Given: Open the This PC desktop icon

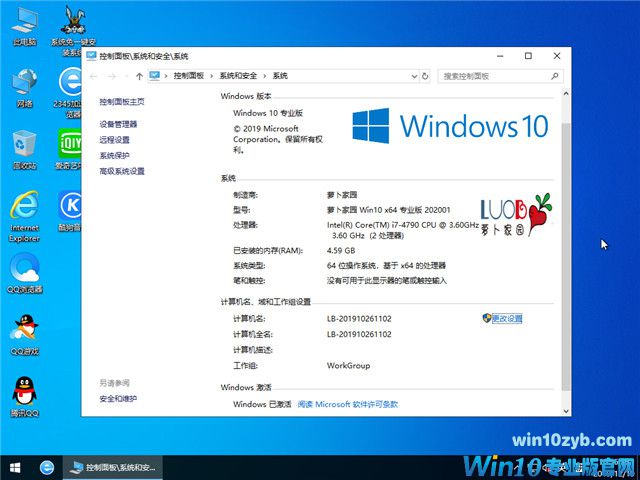Looking at the screenshot, I should click(x=24, y=25).
